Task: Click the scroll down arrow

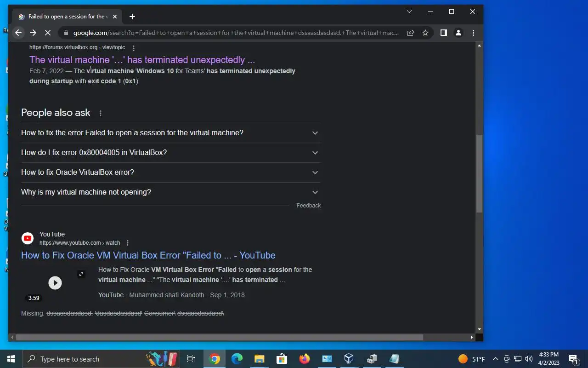Action: (x=479, y=329)
